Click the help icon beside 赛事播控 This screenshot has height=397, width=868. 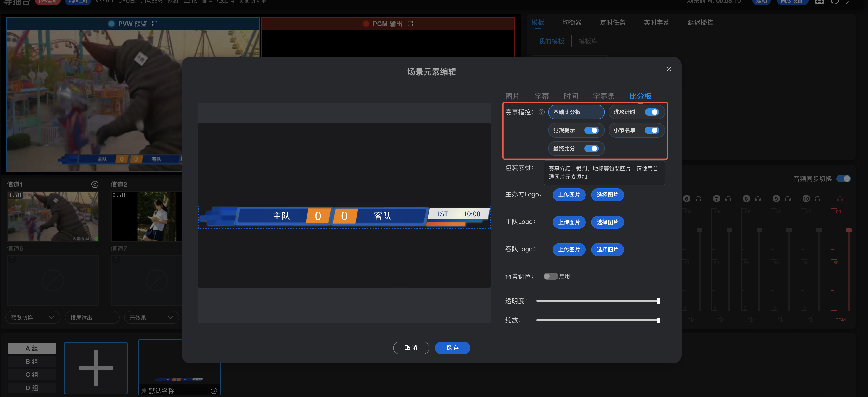[x=541, y=112]
